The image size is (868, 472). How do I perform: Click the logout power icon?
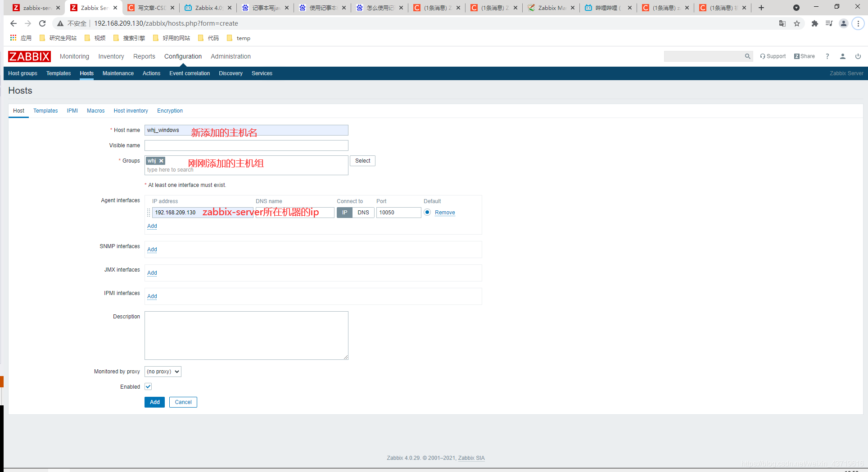pos(858,56)
